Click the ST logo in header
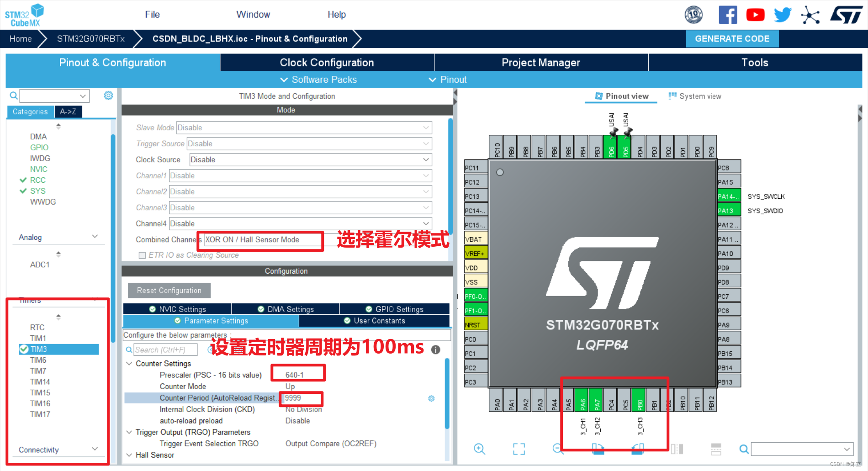 846,15
